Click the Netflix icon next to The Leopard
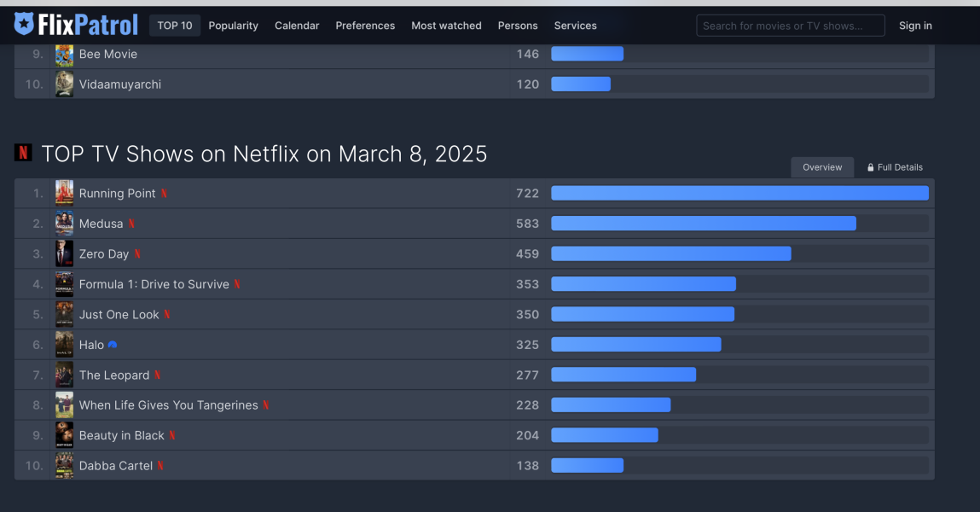The height and width of the screenshot is (512, 980). [158, 375]
